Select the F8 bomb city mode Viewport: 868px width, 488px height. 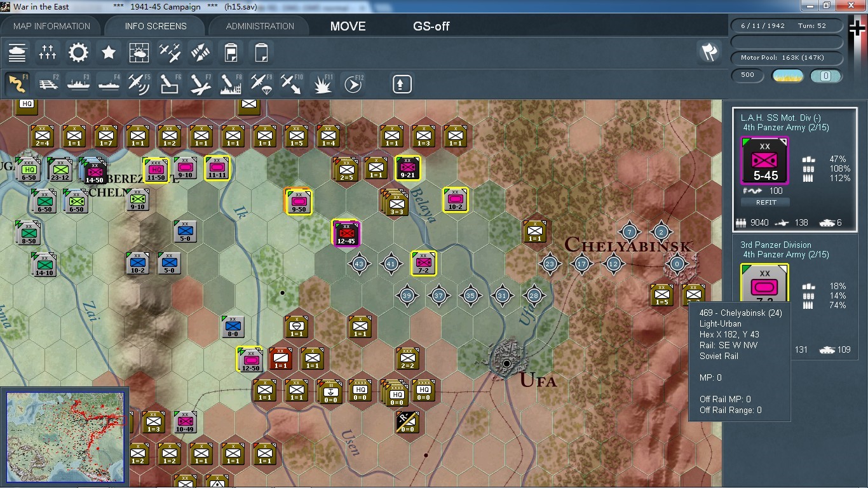(231, 84)
